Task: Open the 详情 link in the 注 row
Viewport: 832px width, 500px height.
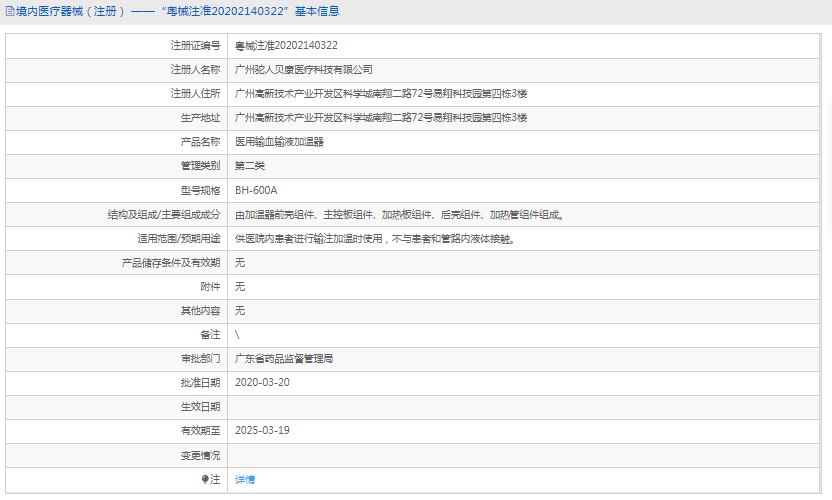Action: pyautogui.click(x=245, y=480)
